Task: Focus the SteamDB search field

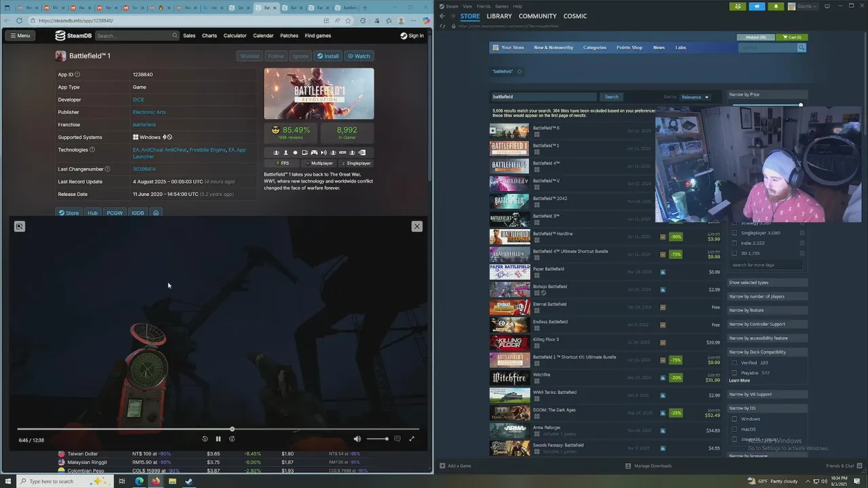Action: click(x=136, y=35)
